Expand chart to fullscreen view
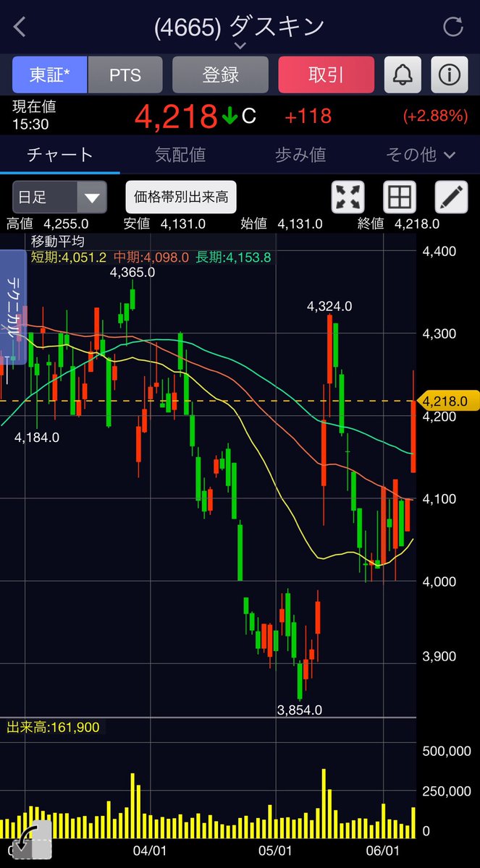 pos(348,197)
